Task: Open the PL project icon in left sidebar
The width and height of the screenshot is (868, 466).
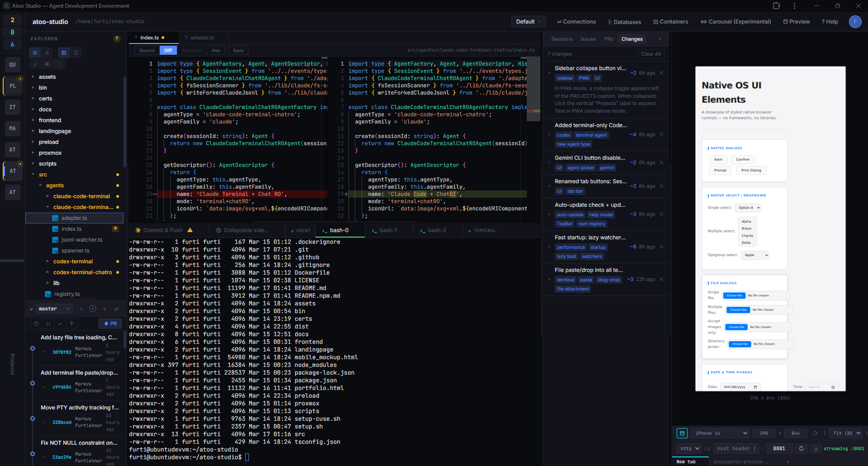Action: (x=12, y=85)
